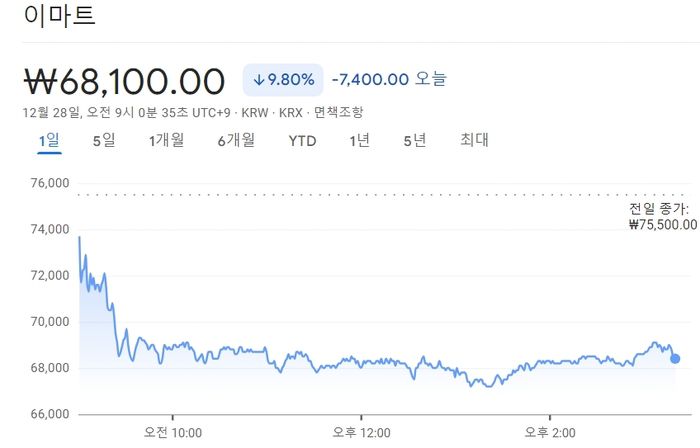Select the 최대 time range
Screen dimensions: 700x448
[474, 141]
